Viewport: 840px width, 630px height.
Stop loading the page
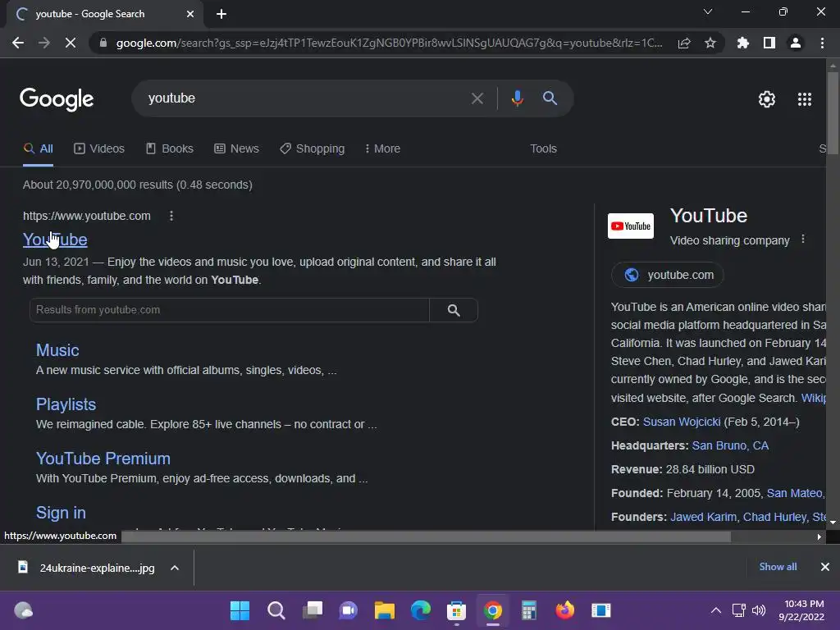click(71, 43)
